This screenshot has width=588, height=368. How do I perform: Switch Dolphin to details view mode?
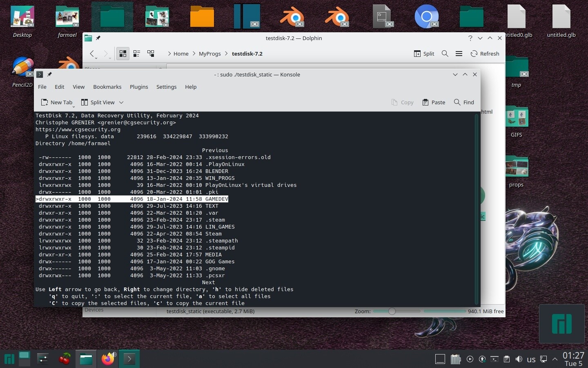point(150,54)
